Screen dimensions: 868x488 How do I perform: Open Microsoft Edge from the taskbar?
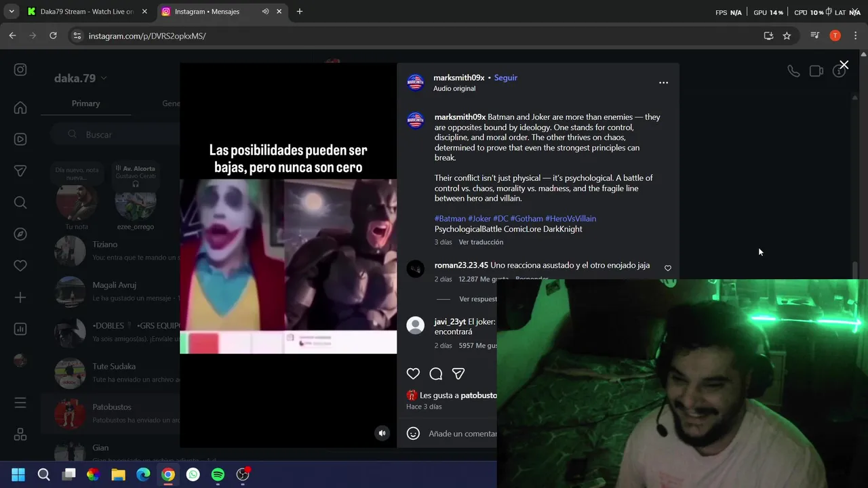tap(143, 474)
